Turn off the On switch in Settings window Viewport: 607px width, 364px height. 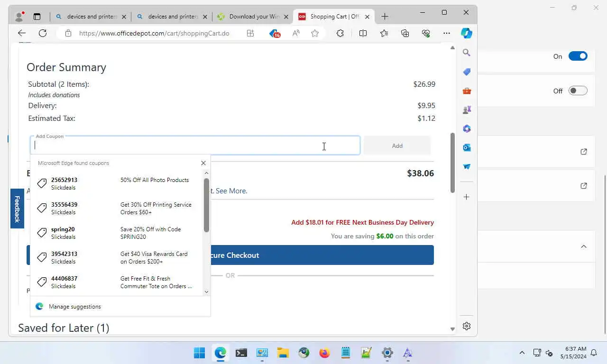pos(578,56)
